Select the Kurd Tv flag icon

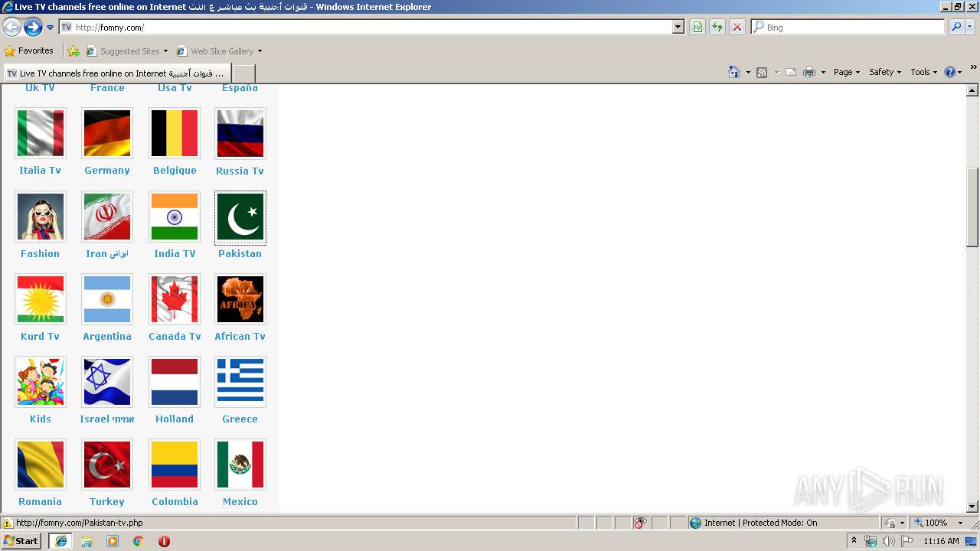coord(41,299)
